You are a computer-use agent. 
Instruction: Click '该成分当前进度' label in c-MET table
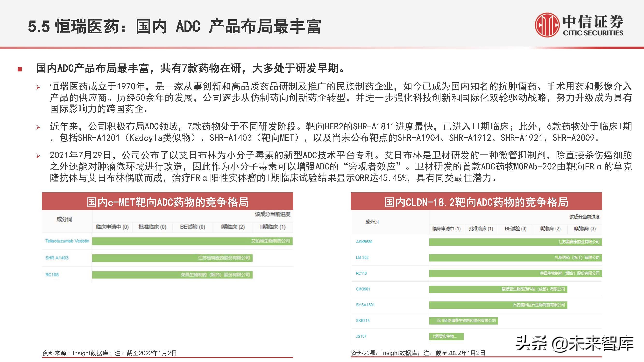(273, 214)
